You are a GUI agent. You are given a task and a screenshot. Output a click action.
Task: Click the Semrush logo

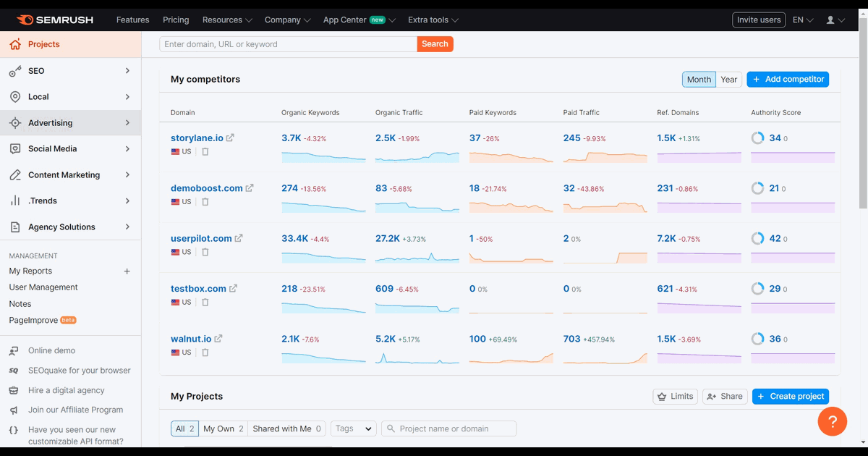coord(55,20)
